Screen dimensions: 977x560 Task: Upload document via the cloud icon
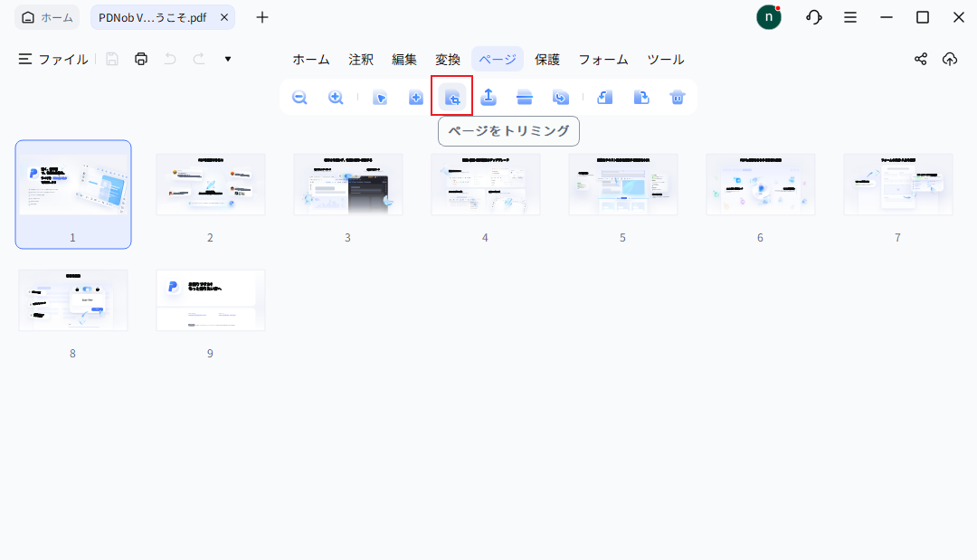950,58
